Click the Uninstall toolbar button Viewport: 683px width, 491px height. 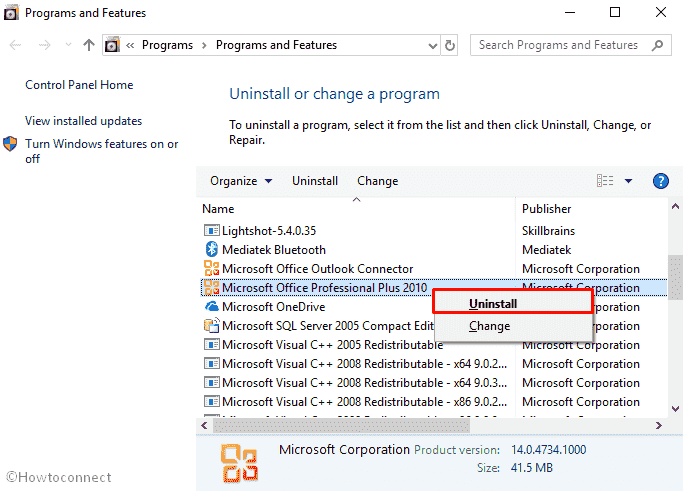(x=314, y=181)
